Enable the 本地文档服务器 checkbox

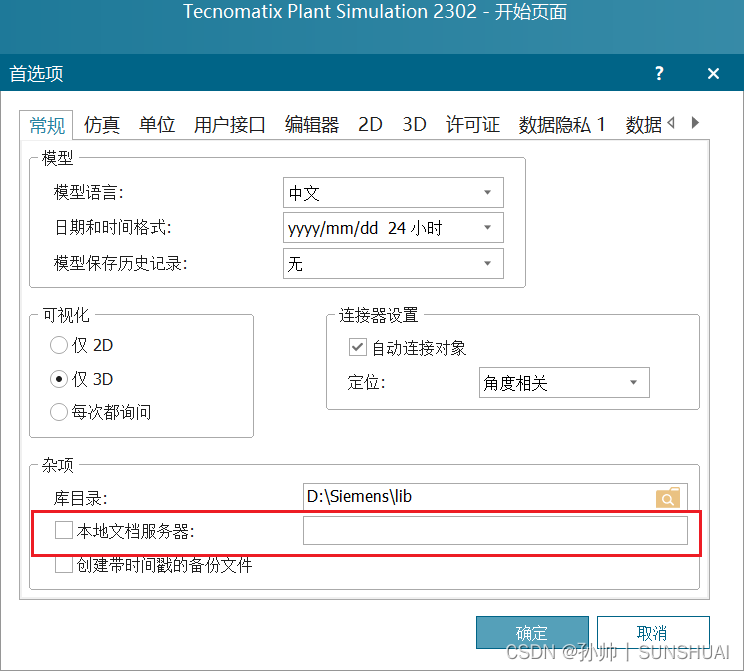coord(64,530)
